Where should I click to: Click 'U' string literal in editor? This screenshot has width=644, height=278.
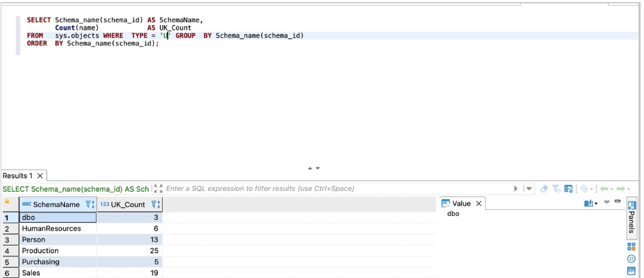pyautogui.click(x=165, y=35)
